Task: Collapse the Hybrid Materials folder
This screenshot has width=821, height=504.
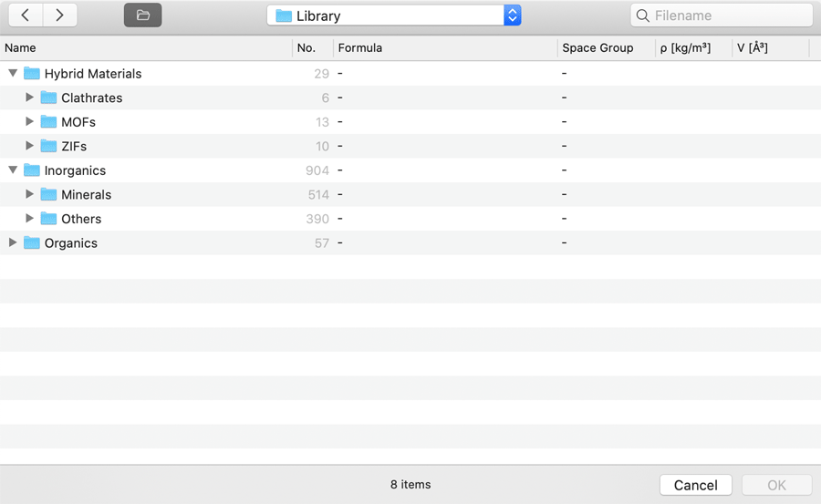Action: point(13,73)
